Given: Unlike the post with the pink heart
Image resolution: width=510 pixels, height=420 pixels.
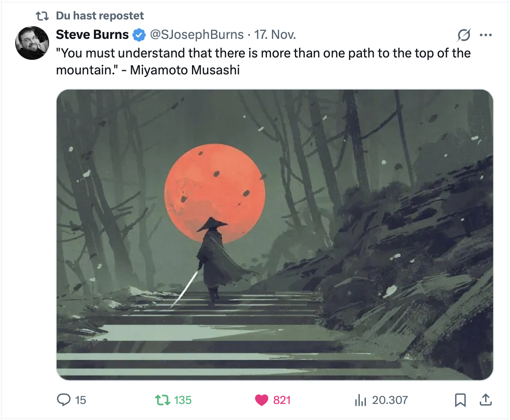Looking at the screenshot, I should pyautogui.click(x=262, y=400).
